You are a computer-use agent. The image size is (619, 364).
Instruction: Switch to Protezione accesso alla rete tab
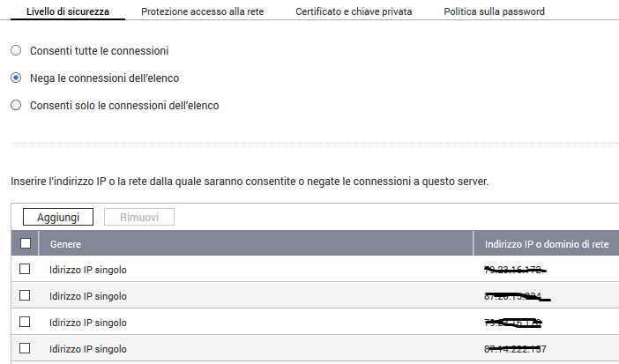pos(202,11)
